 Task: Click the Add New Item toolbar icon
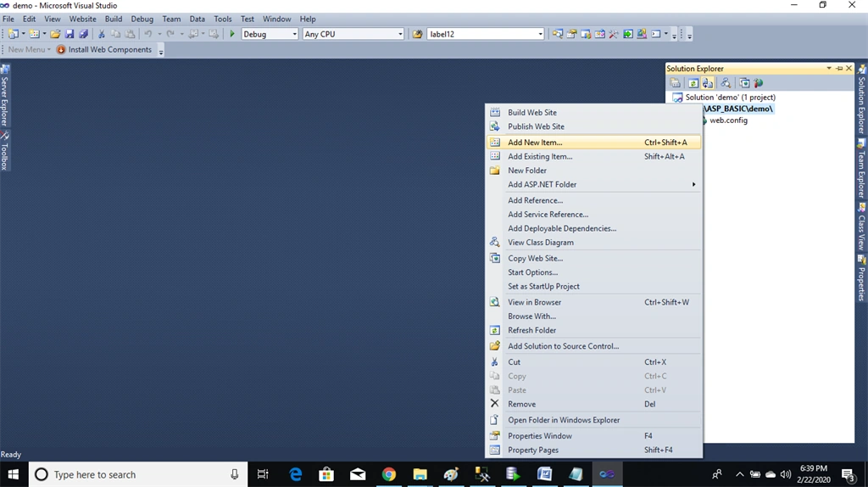pos(34,34)
